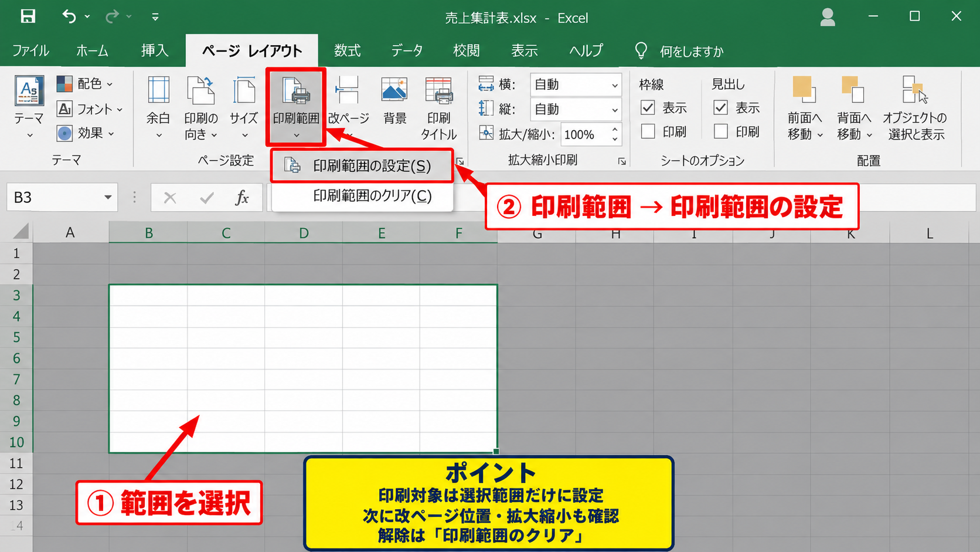Open 拡大縮小印刷 dialog launcher
Screen dimensions: 980x552
622,161
